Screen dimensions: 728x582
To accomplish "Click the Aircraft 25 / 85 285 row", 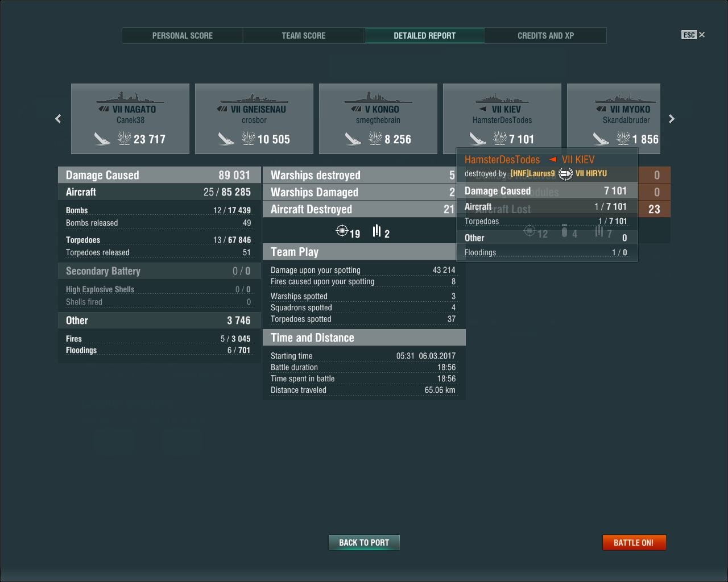I will [159, 192].
